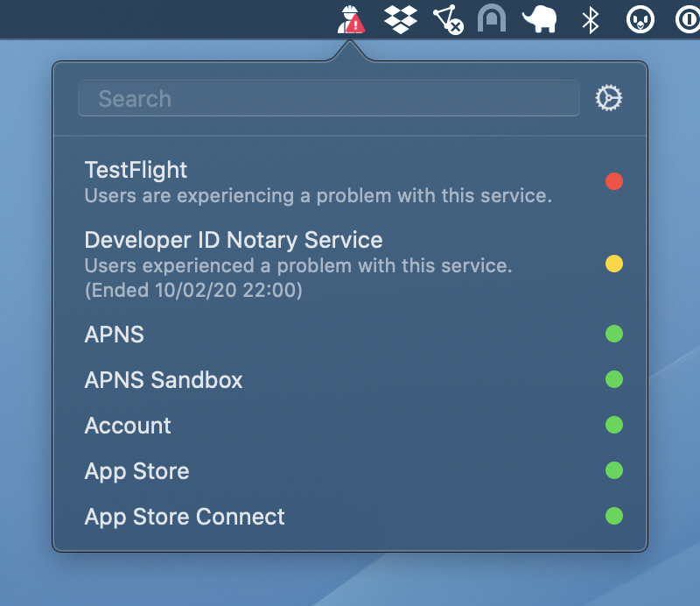Click the red status dot for TestFlight

coord(614,181)
